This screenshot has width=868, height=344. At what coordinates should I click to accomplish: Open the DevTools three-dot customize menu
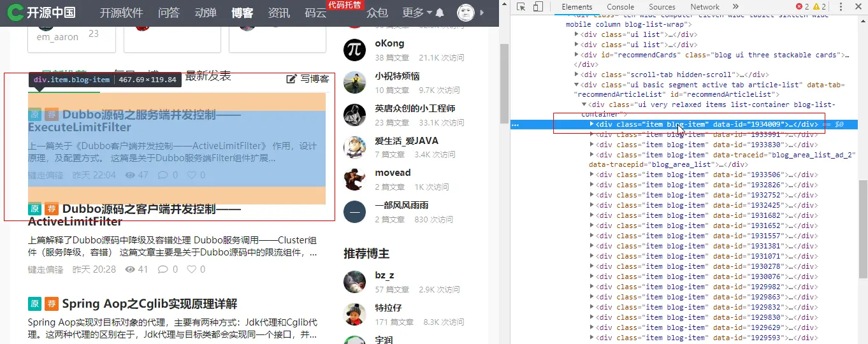841,7
